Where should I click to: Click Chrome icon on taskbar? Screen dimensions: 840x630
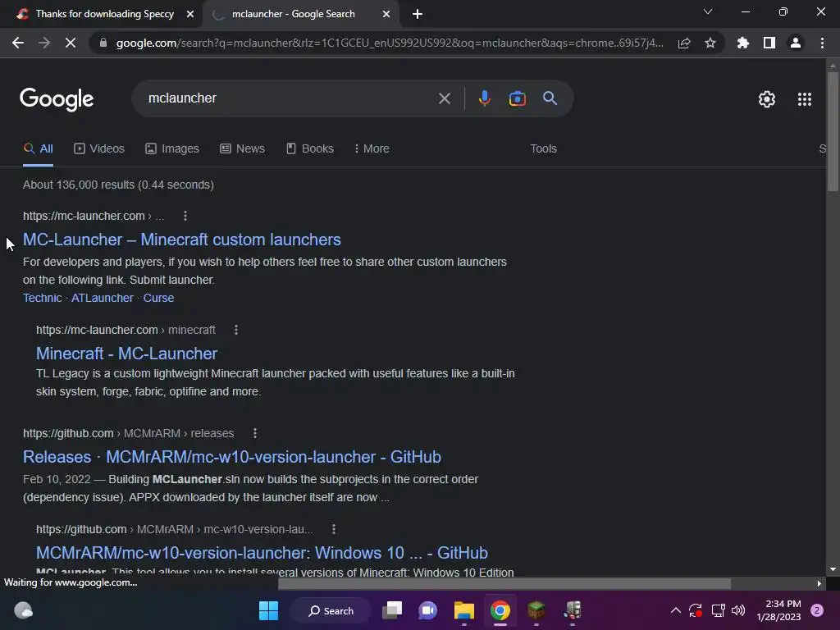coord(500,610)
